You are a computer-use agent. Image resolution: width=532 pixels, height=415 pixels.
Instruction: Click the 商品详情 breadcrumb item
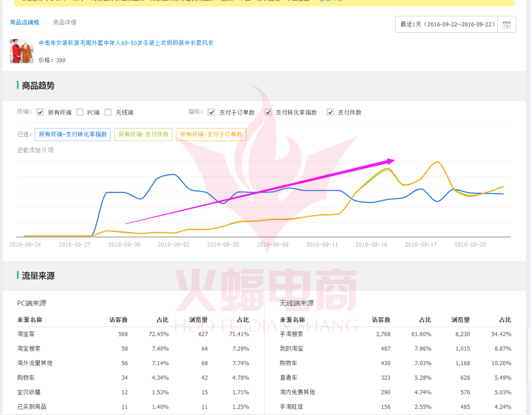click(65, 23)
